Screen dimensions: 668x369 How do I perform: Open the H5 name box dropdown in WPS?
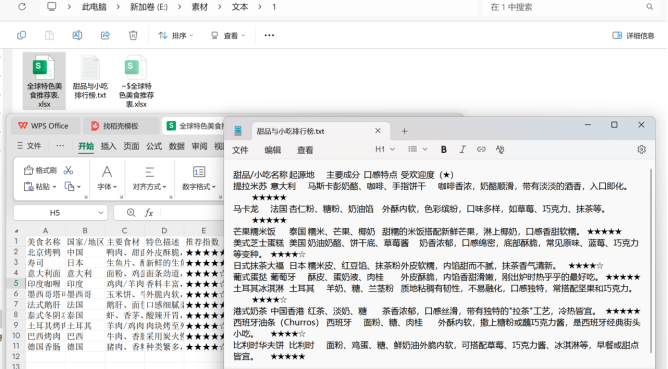[x=101, y=213]
